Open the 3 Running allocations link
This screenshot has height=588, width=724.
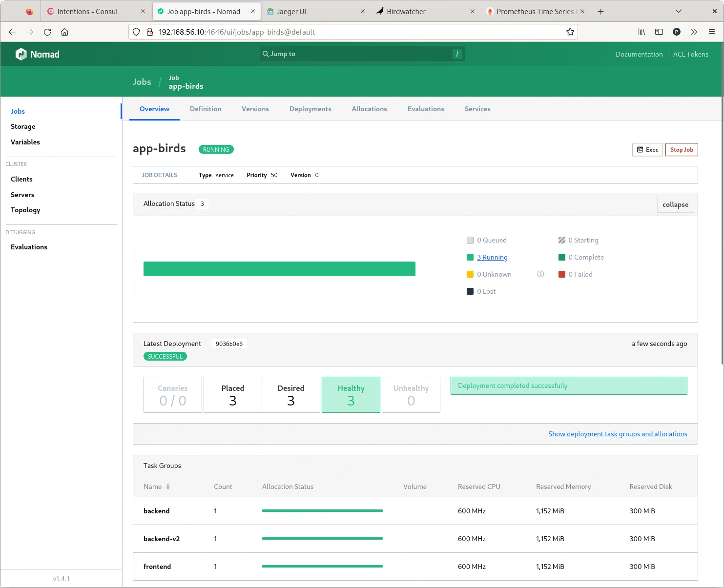(492, 257)
